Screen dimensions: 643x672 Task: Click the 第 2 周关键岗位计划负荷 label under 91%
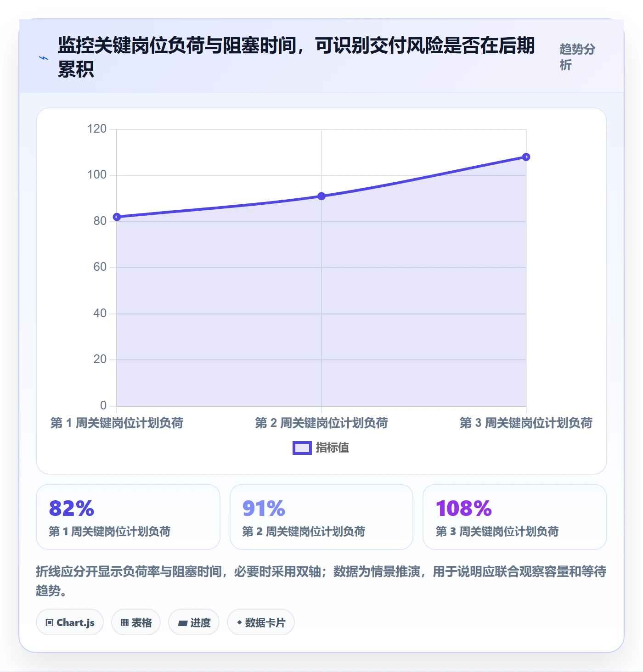[304, 532]
